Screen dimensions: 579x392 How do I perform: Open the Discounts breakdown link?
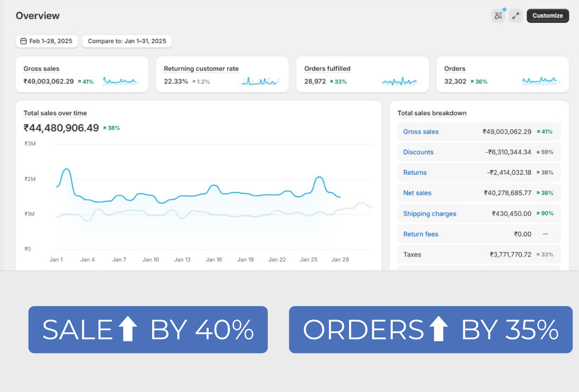pos(418,152)
